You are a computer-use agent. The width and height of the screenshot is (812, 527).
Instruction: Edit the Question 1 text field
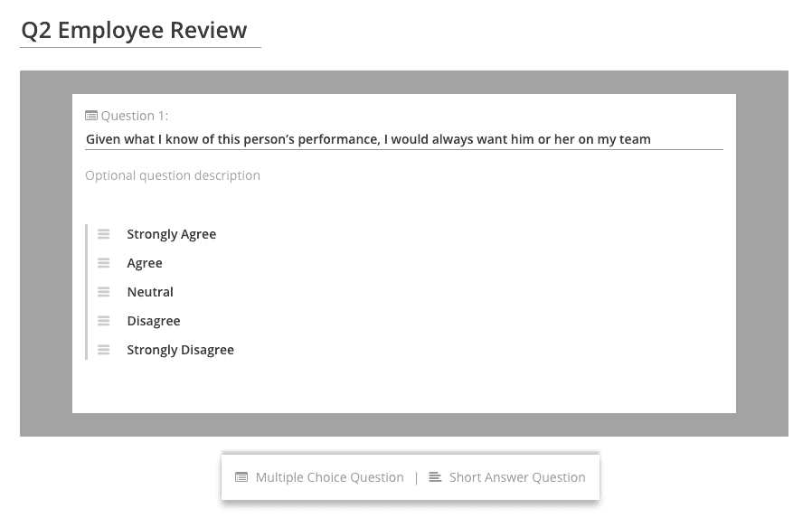(x=404, y=139)
